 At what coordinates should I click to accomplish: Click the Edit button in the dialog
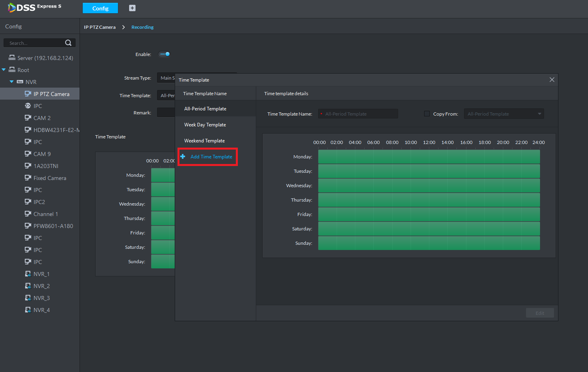click(x=540, y=313)
